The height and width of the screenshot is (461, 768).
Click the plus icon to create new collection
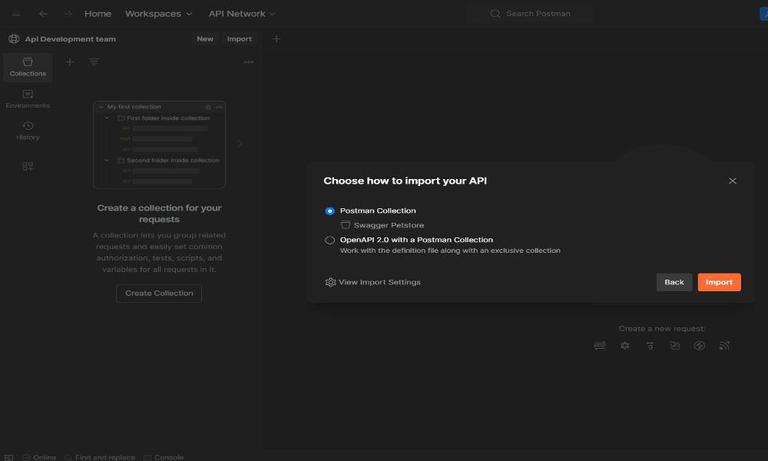[69, 62]
